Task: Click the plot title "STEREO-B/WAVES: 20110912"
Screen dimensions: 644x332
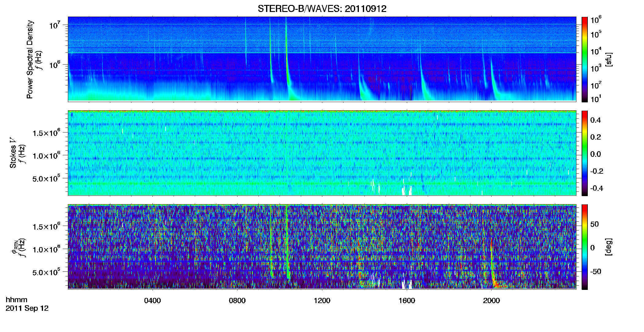Action: tap(322, 9)
